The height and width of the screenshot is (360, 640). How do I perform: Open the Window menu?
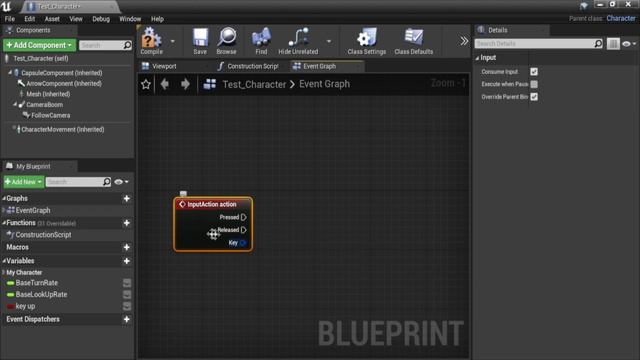point(130,19)
